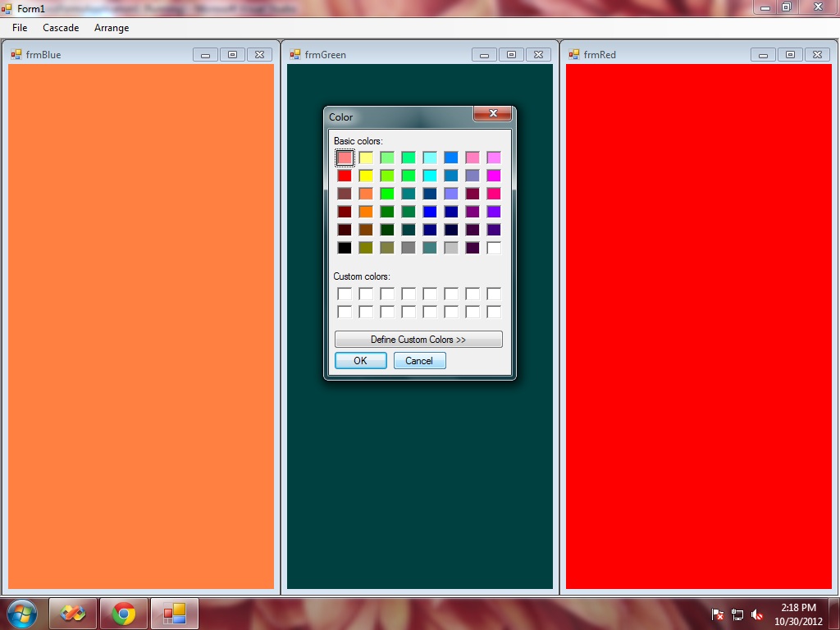Click the Form1 application title icon

(7, 8)
